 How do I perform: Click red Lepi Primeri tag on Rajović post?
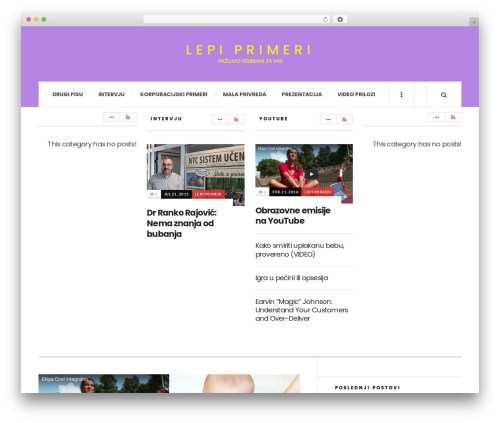click(x=208, y=194)
